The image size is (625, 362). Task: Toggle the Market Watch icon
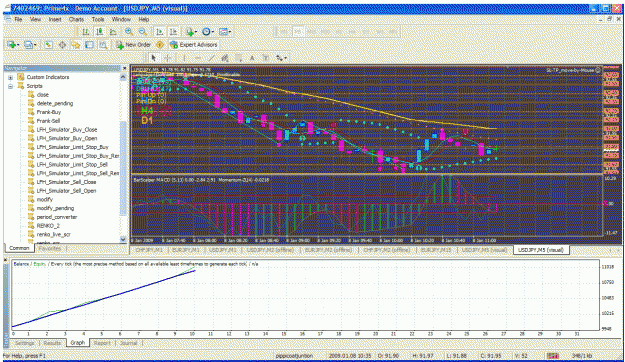(x=48, y=45)
